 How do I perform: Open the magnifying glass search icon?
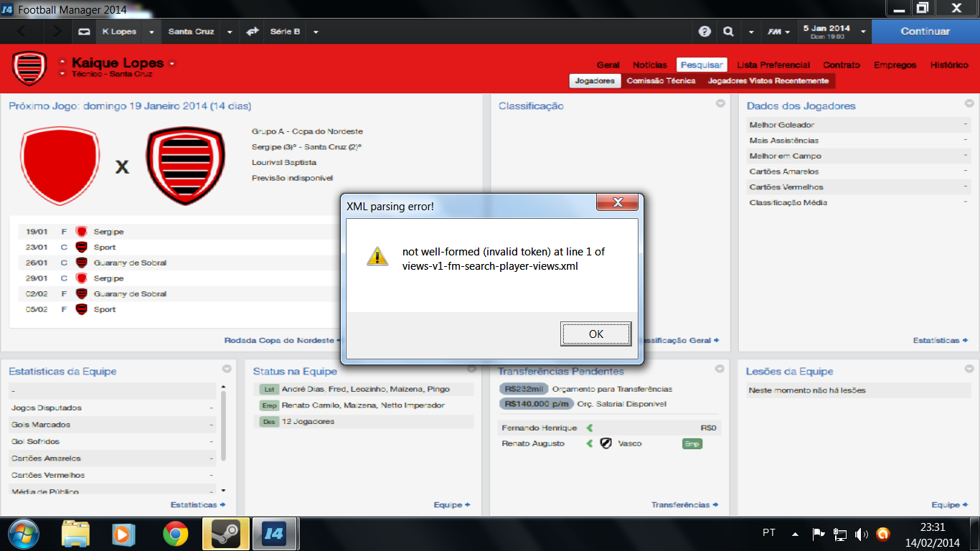(728, 32)
